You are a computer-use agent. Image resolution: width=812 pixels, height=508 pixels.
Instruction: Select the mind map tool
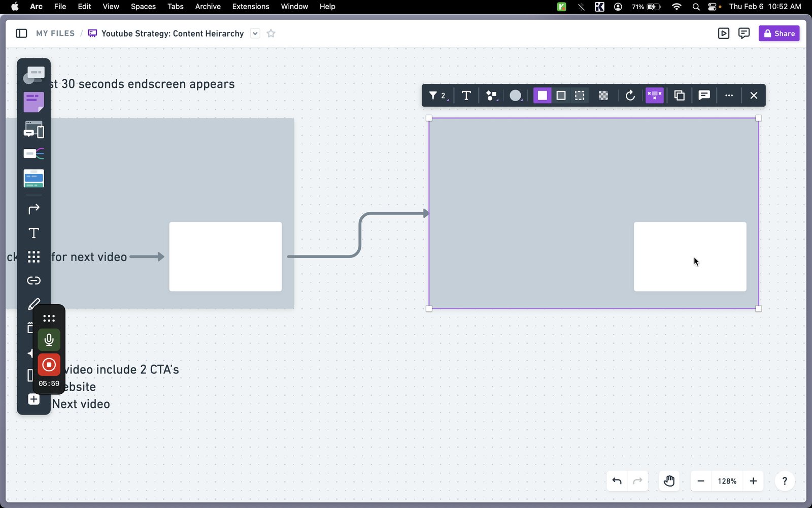click(x=33, y=153)
